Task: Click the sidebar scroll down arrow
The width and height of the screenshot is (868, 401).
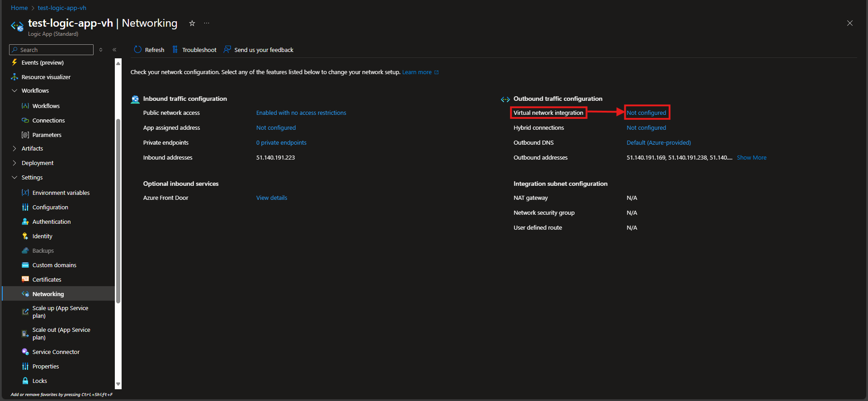Action: pos(118,385)
